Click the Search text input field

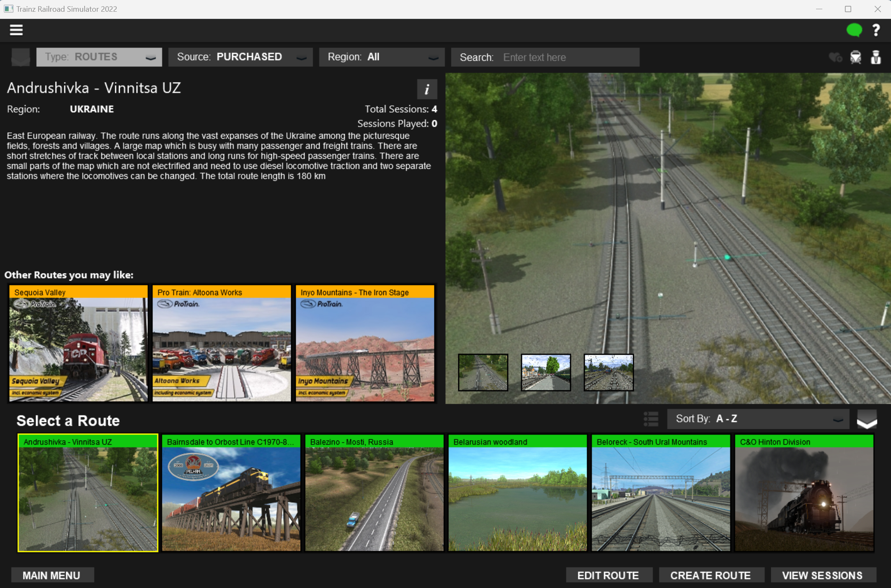(x=569, y=57)
